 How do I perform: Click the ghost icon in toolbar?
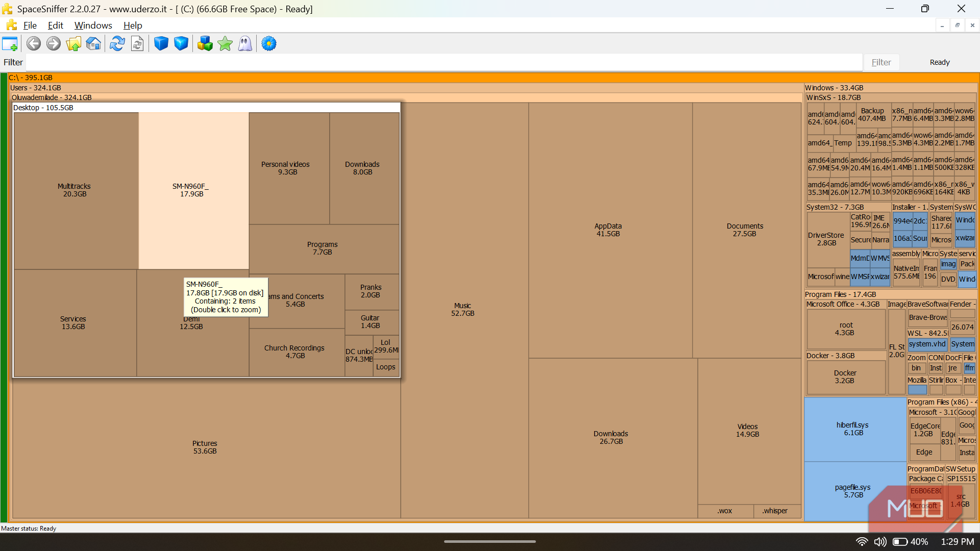point(245,44)
